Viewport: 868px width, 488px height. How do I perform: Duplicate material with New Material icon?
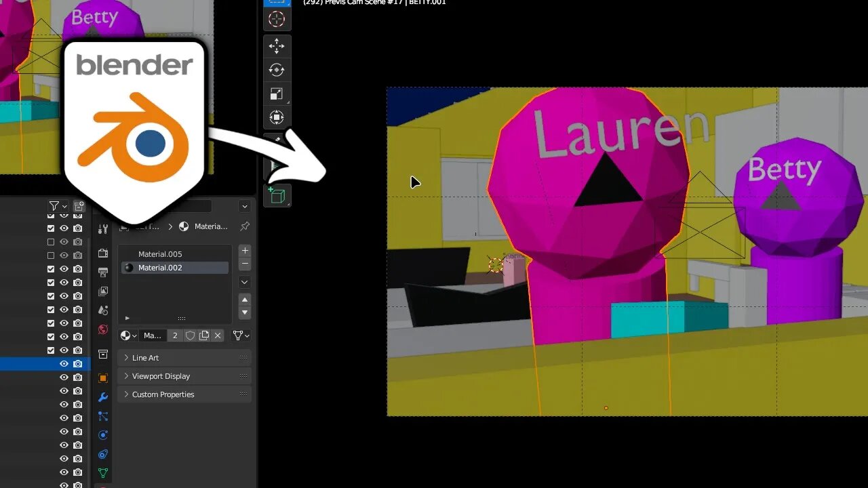tap(204, 335)
